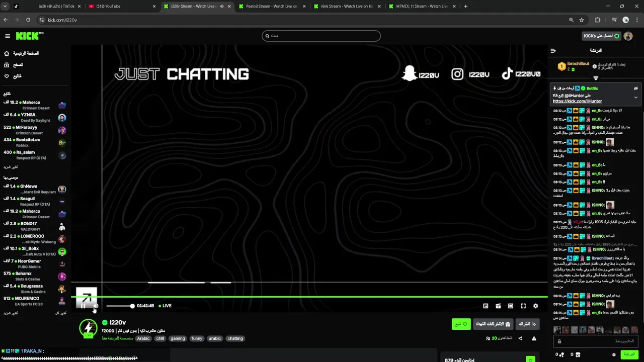Switch to the M7MDI_11 Stream browser tab
Screen dimensions: 644x362
point(422,7)
